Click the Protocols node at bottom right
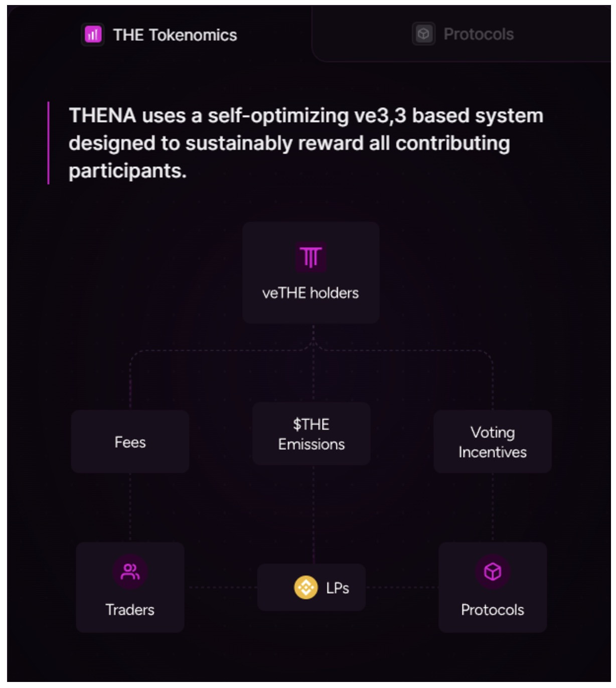Viewport: 616px width, 688px height. pyautogui.click(x=492, y=587)
